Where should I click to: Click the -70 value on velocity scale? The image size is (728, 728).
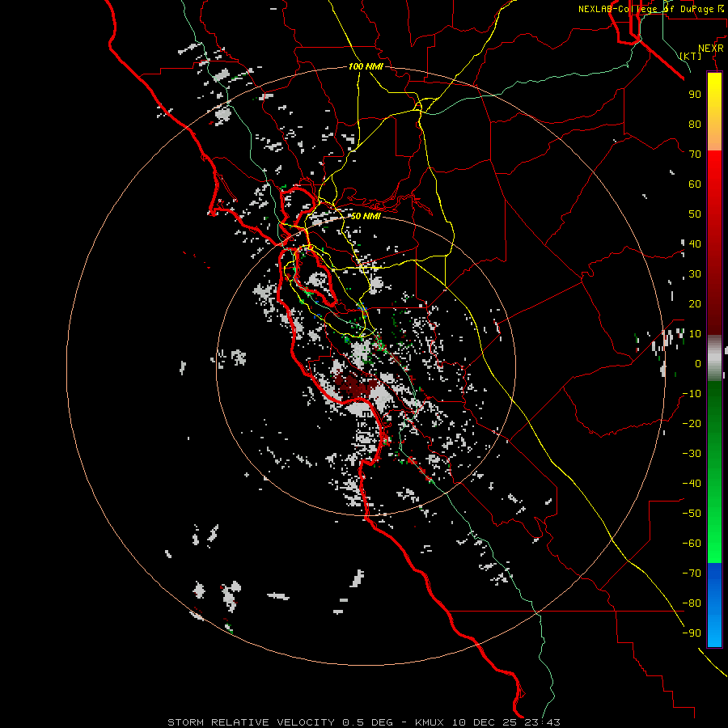692,574
